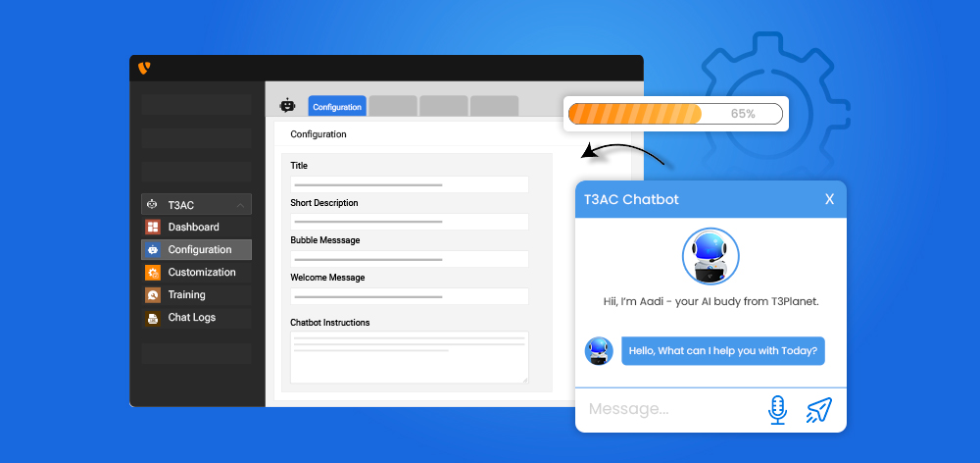Collapse the T3AC sidebar menu group
This screenshot has height=463, width=980.
tap(196, 205)
